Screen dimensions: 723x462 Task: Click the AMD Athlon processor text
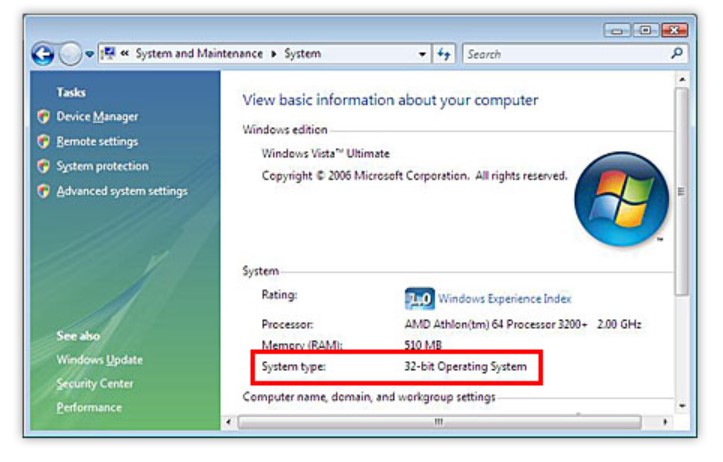click(523, 324)
